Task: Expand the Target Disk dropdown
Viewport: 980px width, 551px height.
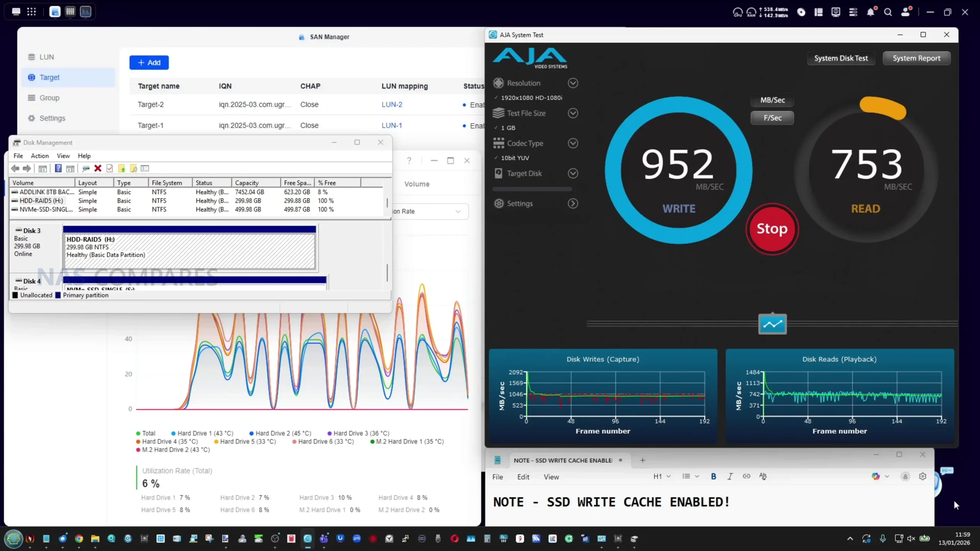Action: point(573,173)
